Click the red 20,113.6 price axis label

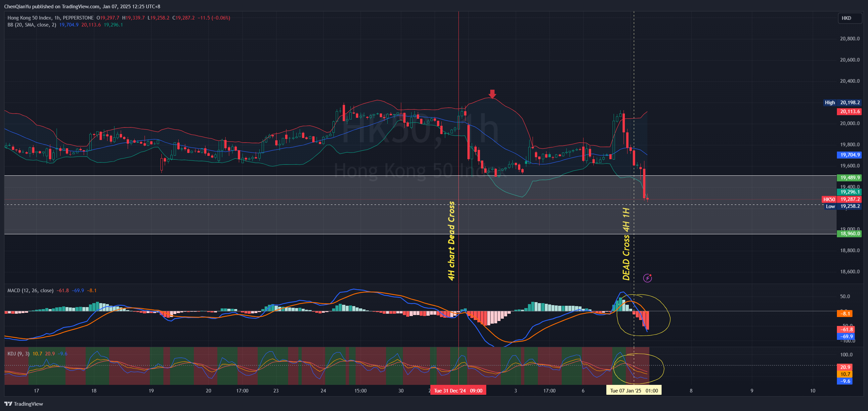849,112
